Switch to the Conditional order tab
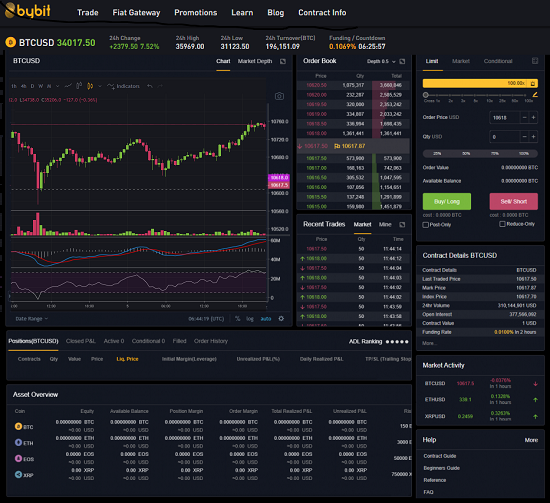 pyautogui.click(x=498, y=61)
